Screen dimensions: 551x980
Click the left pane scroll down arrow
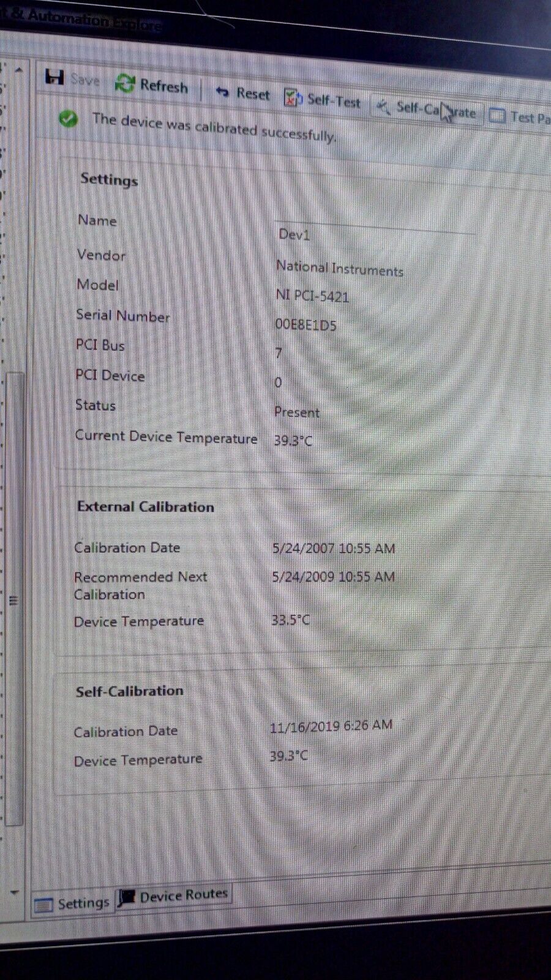tap(15, 892)
